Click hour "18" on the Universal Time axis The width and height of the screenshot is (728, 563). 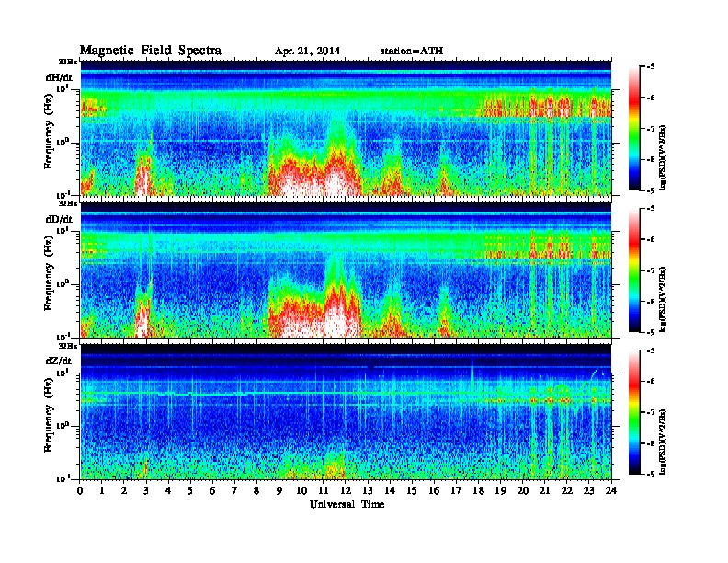pos(478,490)
